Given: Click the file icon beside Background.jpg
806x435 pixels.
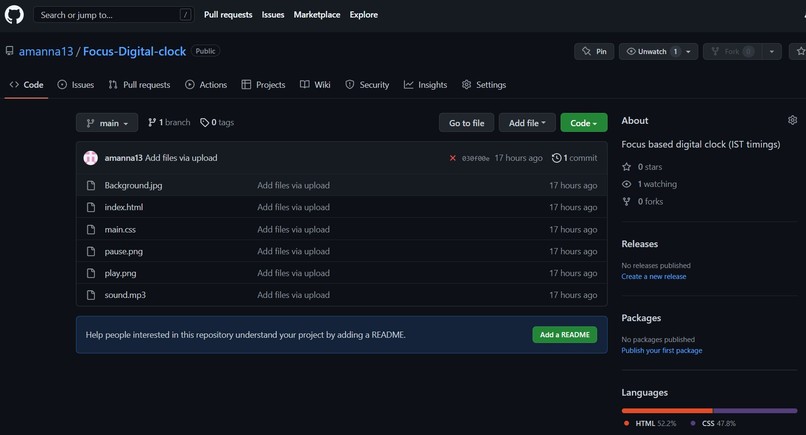Looking at the screenshot, I should pyautogui.click(x=91, y=185).
